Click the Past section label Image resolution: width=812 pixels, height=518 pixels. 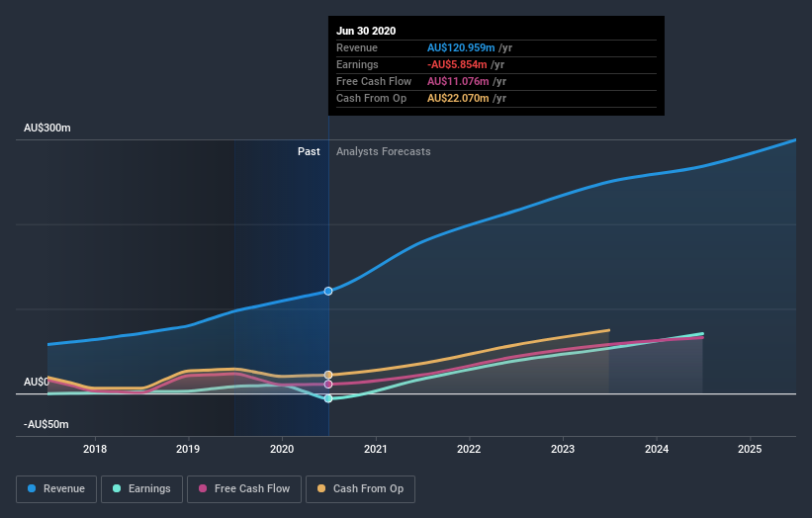(309, 151)
